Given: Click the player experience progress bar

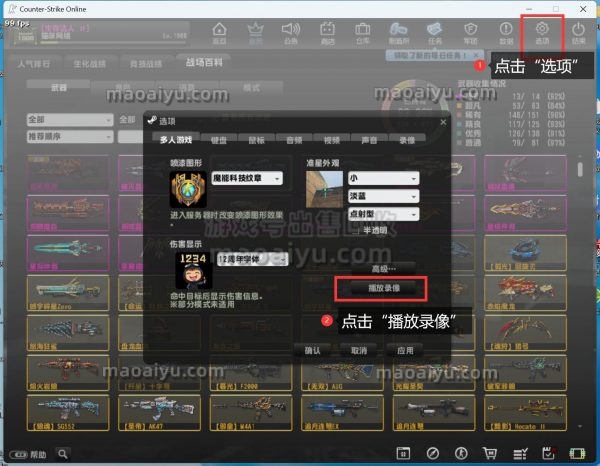Looking at the screenshot, I should [x=114, y=43].
